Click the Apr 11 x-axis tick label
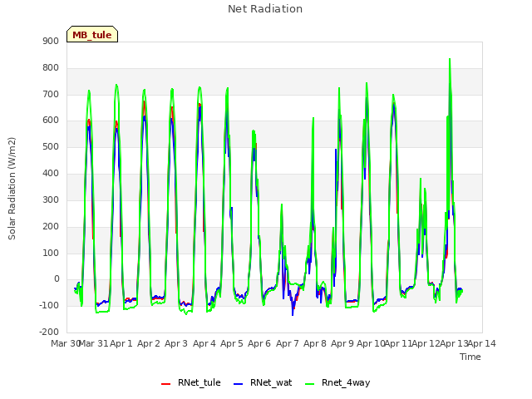 coord(398,343)
